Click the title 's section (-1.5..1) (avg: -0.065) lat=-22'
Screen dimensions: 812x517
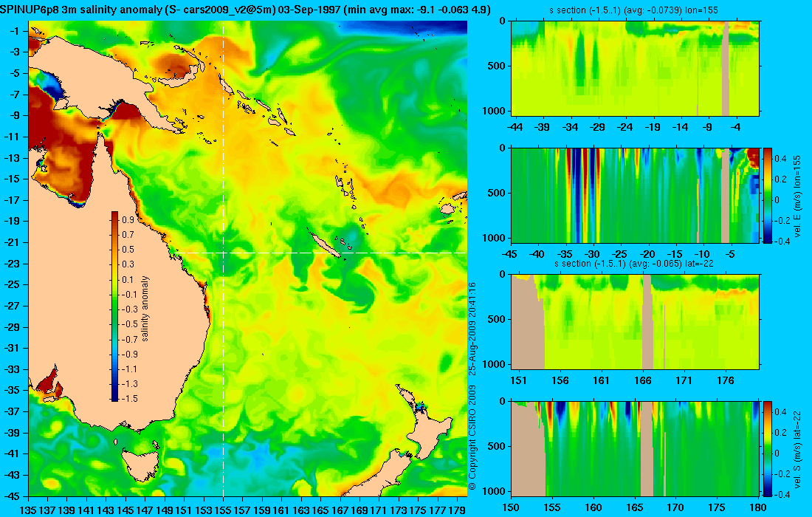[x=634, y=263]
